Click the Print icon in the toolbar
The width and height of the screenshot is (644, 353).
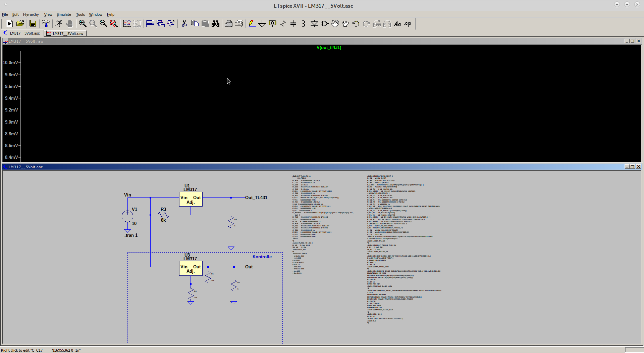coord(239,24)
